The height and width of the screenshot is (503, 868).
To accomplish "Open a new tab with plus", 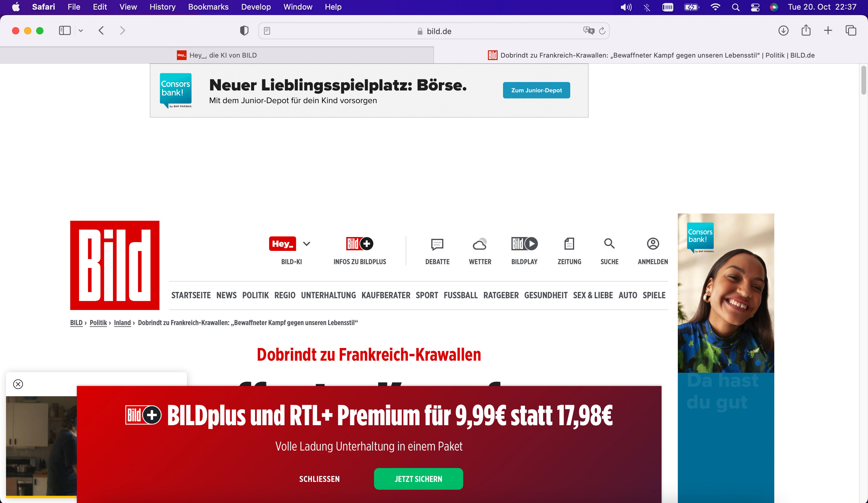I will [828, 31].
